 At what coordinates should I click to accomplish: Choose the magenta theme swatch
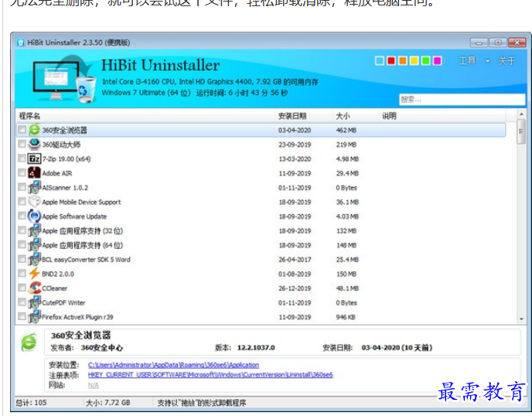pyautogui.click(x=438, y=61)
